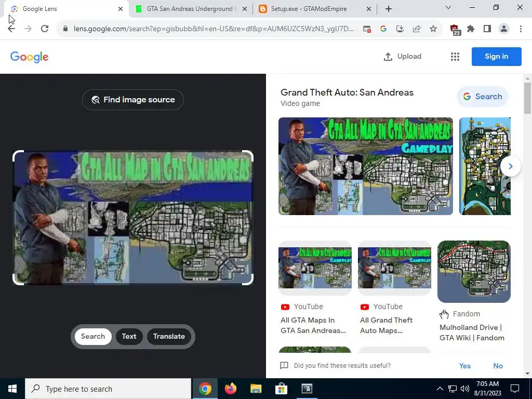Click the bottom-right crop corner handle
The image size is (532, 399).
pyautogui.click(x=248, y=280)
